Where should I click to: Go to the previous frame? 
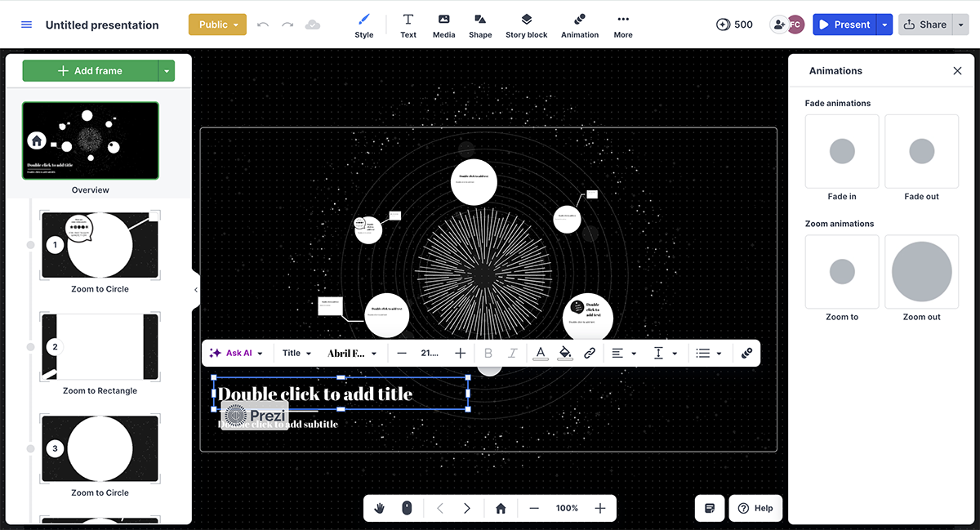click(x=440, y=508)
